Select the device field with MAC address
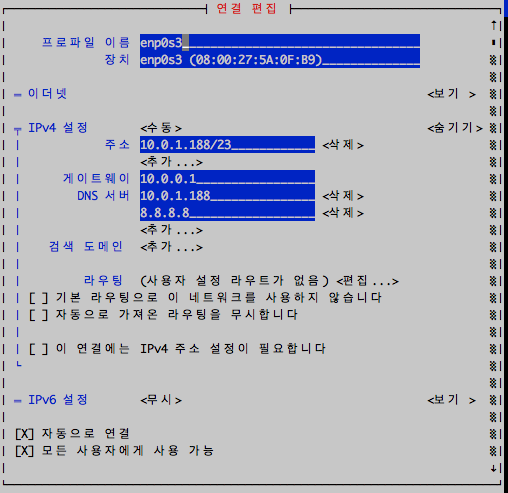This screenshot has width=508, height=493. [x=280, y=60]
